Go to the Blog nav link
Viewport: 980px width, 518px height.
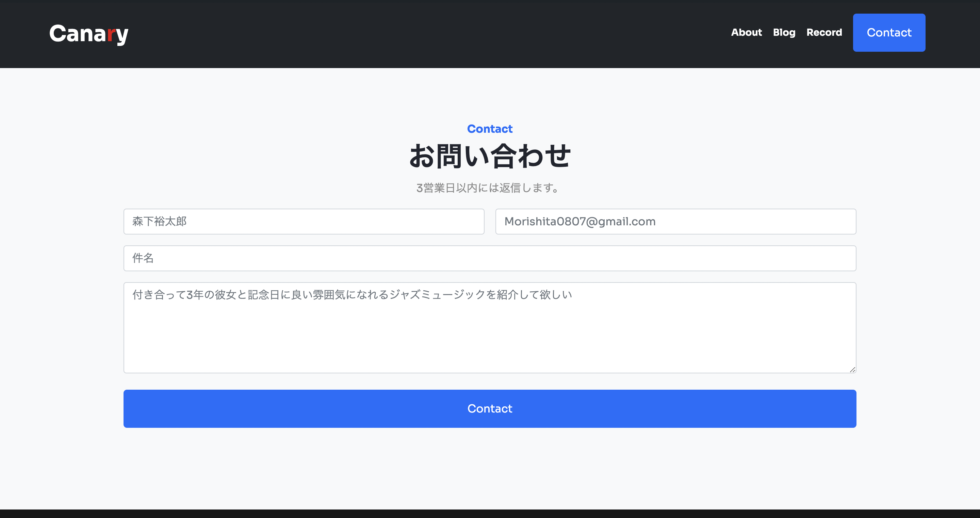(x=784, y=33)
